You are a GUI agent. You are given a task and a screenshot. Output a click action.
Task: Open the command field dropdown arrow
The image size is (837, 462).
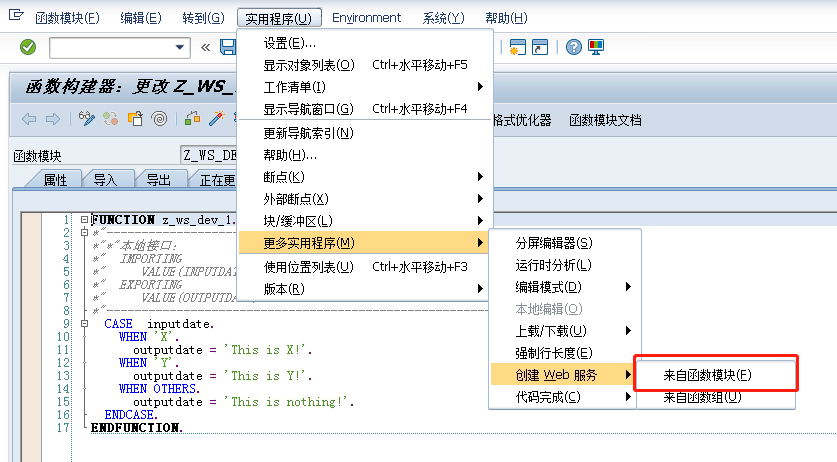pyautogui.click(x=180, y=48)
